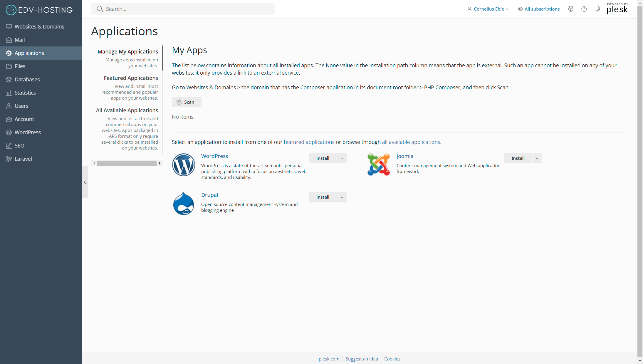643x364 pixels.
Task: Click into the Search field
Action: tap(188, 9)
